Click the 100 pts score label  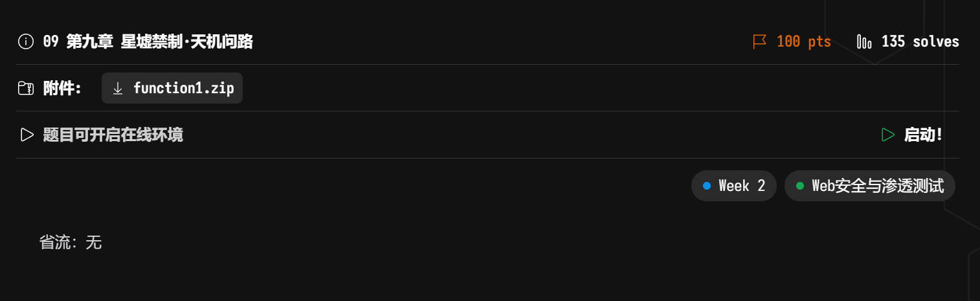[803, 42]
